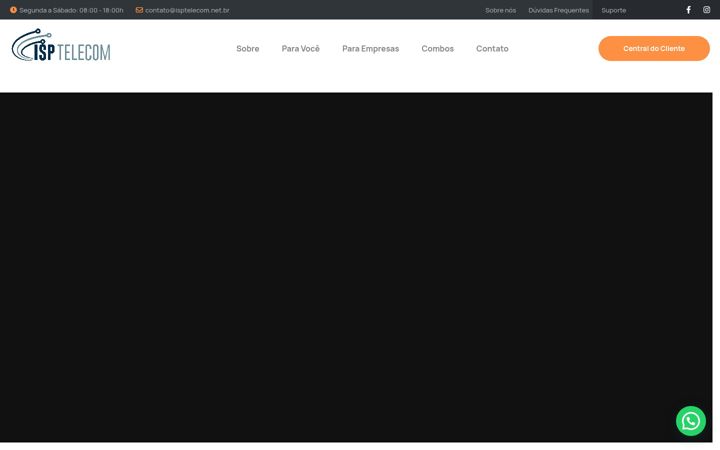Go to the Combos menu item
This screenshot has width=720, height=450.
pos(438,49)
